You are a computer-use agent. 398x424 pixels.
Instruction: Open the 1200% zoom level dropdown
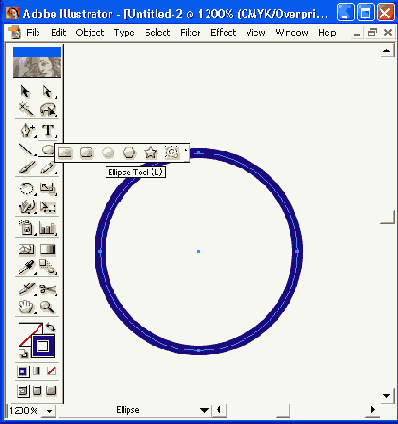click(49, 411)
